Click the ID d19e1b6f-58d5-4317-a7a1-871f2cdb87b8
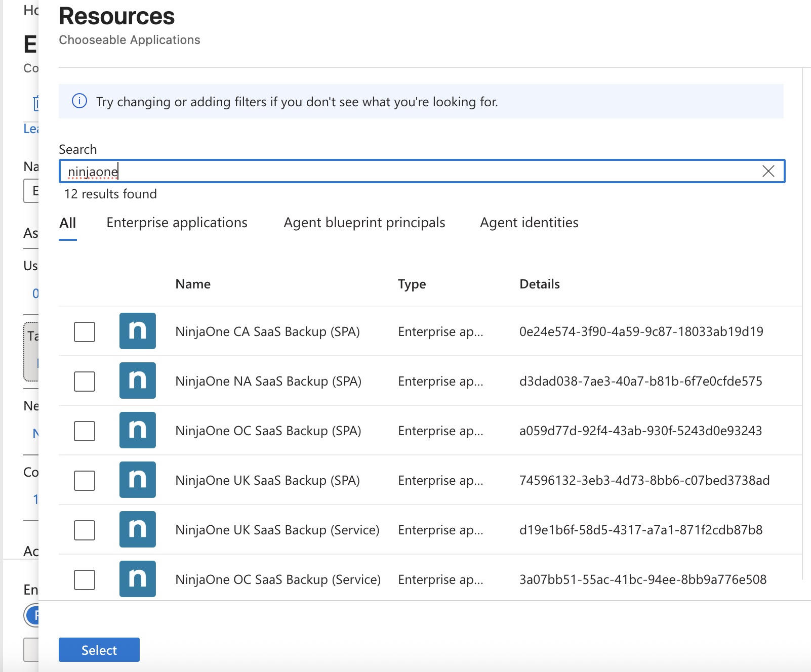The width and height of the screenshot is (811, 672). click(641, 530)
